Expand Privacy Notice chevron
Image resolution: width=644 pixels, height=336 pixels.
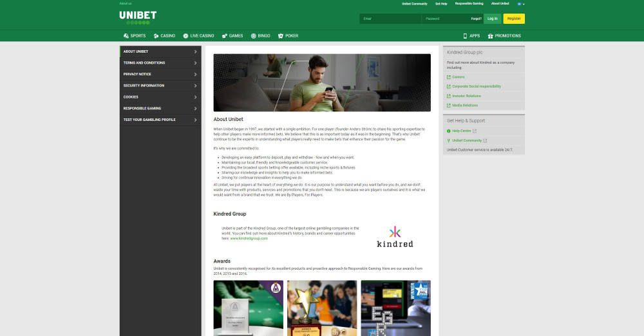point(195,75)
